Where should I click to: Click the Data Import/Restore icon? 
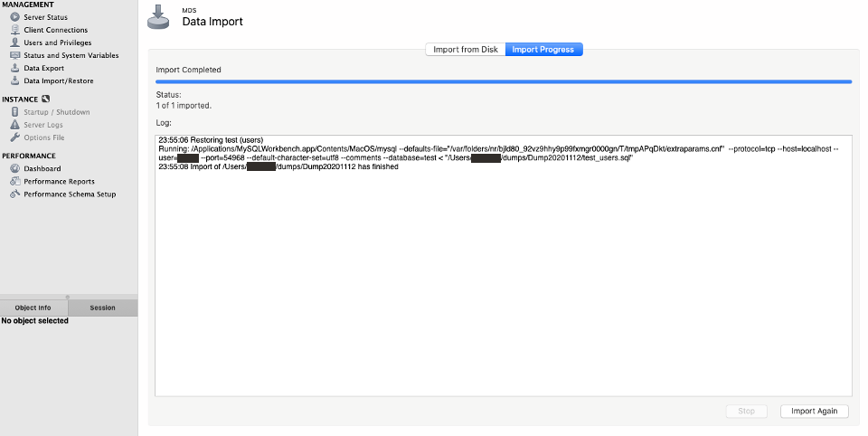14,81
